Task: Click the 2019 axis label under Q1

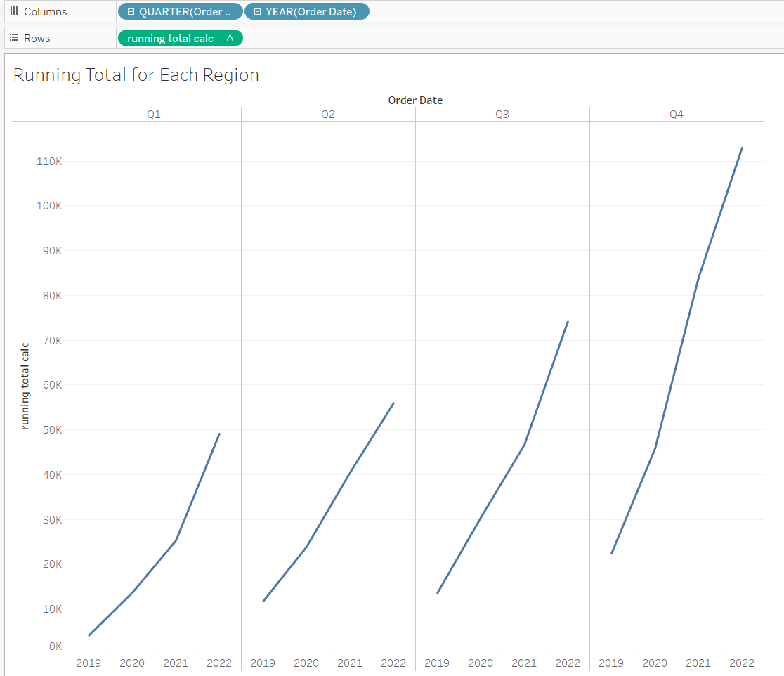Action: tap(89, 663)
